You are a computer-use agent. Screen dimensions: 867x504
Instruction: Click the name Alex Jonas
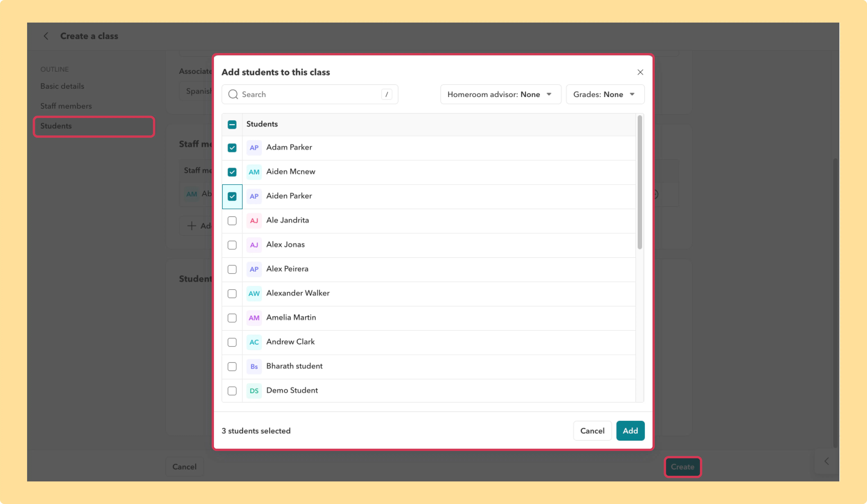pos(286,245)
